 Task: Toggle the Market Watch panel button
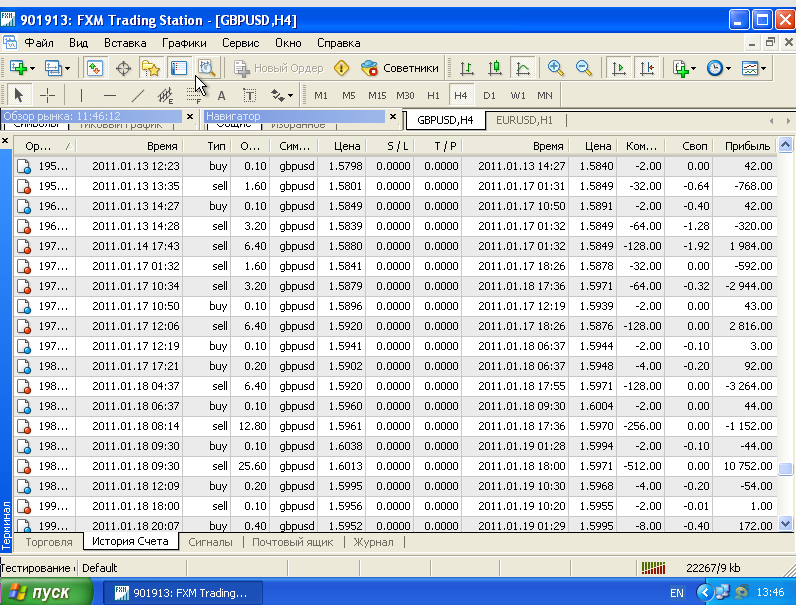95,68
